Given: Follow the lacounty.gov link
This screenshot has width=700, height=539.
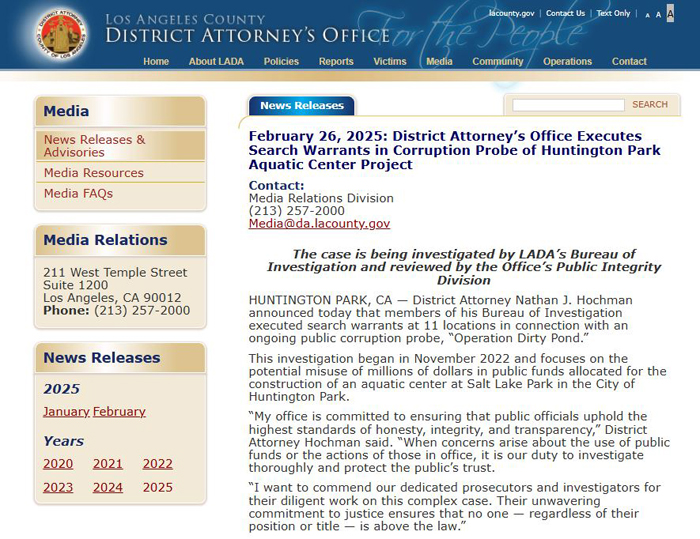Looking at the screenshot, I should pos(511,13).
